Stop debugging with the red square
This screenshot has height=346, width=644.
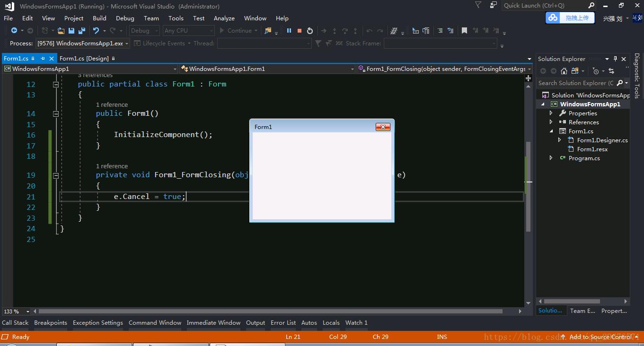point(299,31)
